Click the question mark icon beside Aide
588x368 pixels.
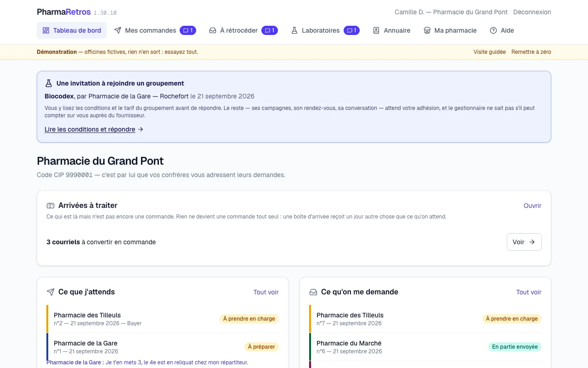(x=493, y=30)
